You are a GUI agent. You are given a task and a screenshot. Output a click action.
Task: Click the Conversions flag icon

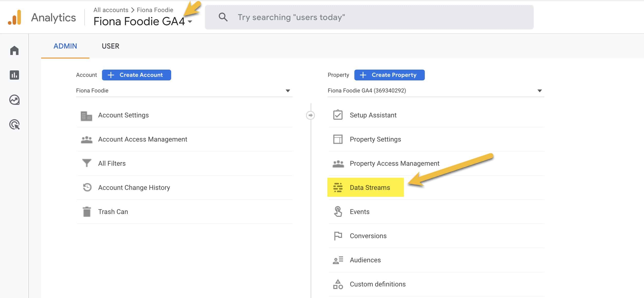tap(338, 236)
